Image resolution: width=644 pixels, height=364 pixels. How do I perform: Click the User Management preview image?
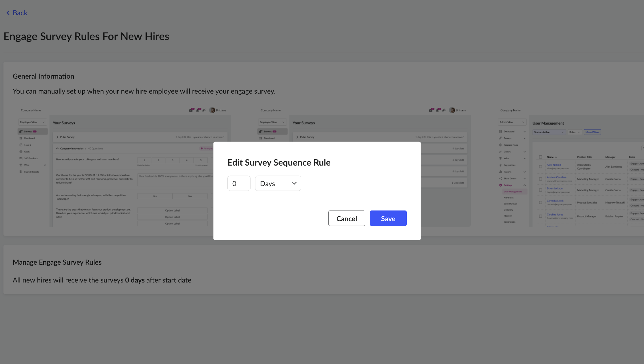click(x=570, y=166)
